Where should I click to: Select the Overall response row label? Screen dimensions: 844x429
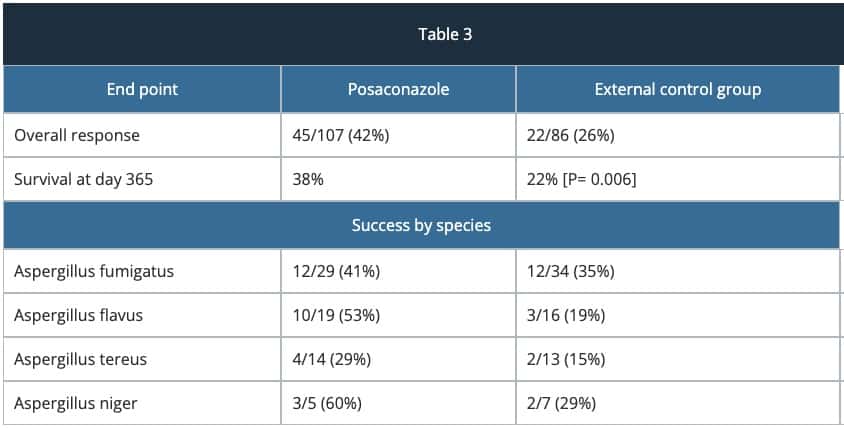(77, 135)
